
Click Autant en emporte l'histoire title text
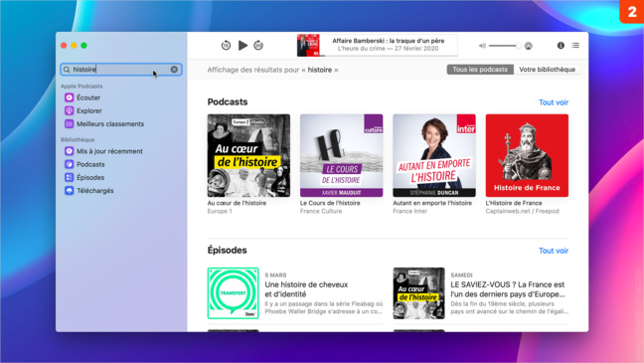[x=432, y=203]
